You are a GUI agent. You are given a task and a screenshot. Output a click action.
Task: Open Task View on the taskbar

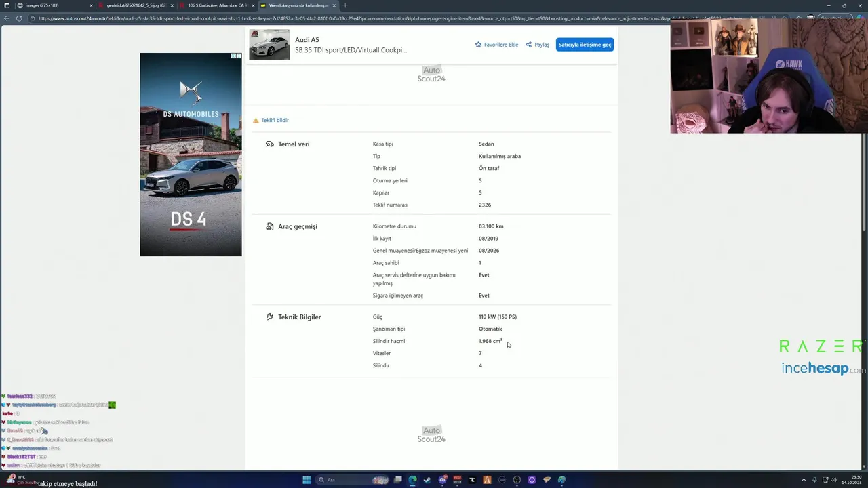point(398,480)
